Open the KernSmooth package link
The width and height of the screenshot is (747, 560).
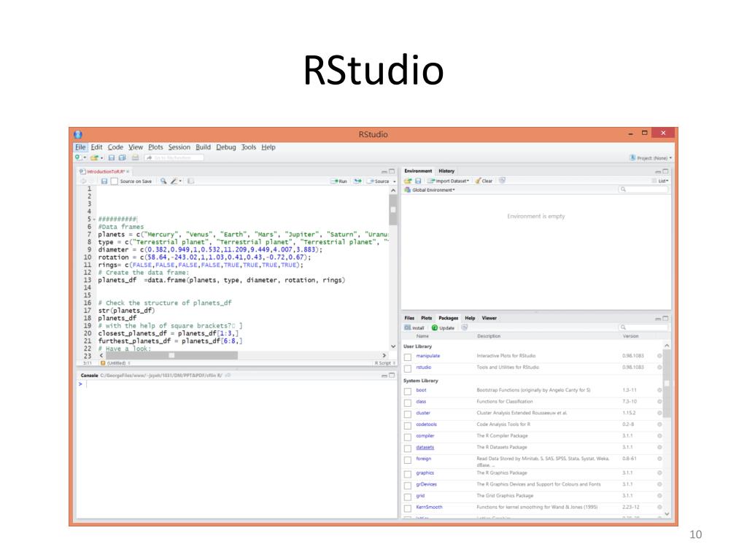(429, 507)
